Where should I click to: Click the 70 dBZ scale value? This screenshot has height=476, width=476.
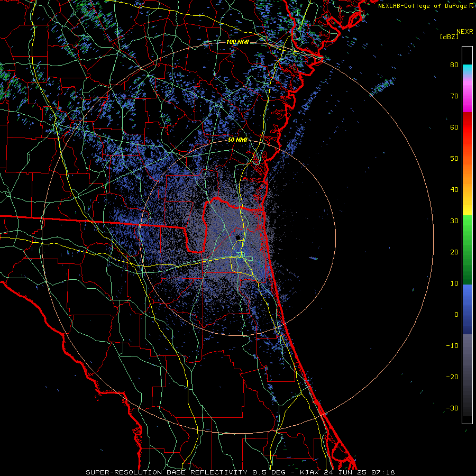[454, 96]
